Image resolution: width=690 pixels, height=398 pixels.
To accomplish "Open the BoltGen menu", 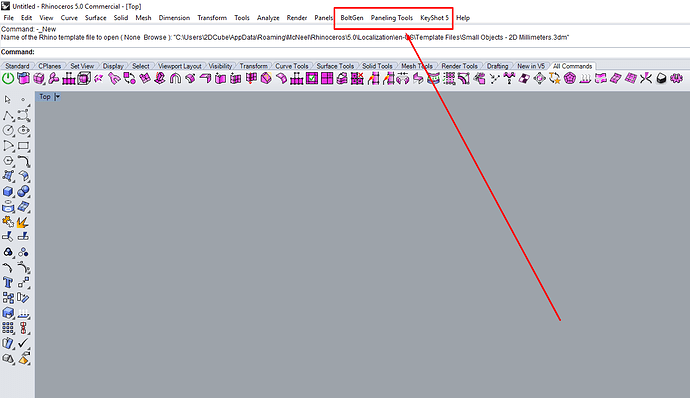I will (x=352, y=18).
